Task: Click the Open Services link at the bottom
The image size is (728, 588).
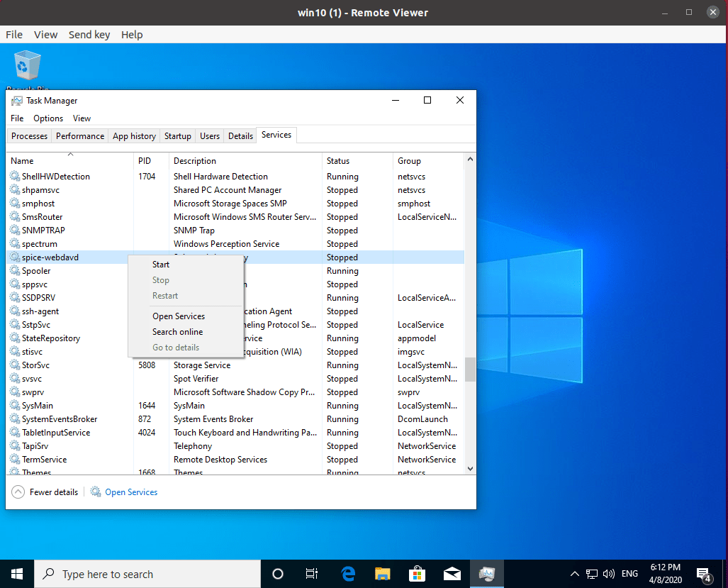Action: pyautogui.click(x=130, y=492)
